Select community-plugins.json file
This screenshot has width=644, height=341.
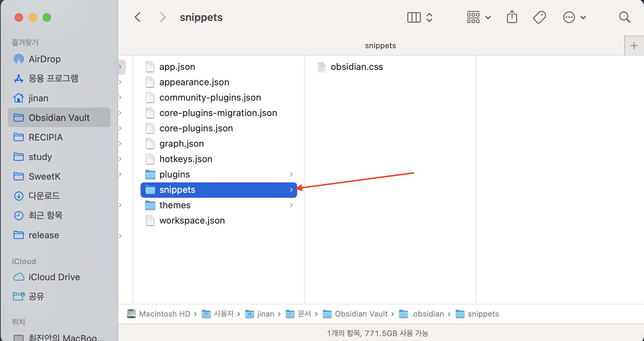pos(219,97)
